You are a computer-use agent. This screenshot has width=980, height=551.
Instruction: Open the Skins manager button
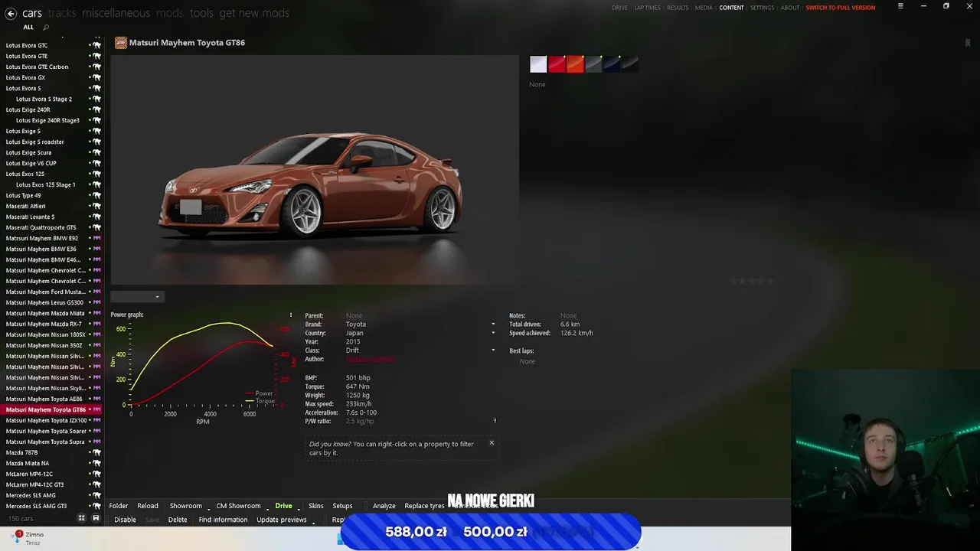tap(316, 506)
